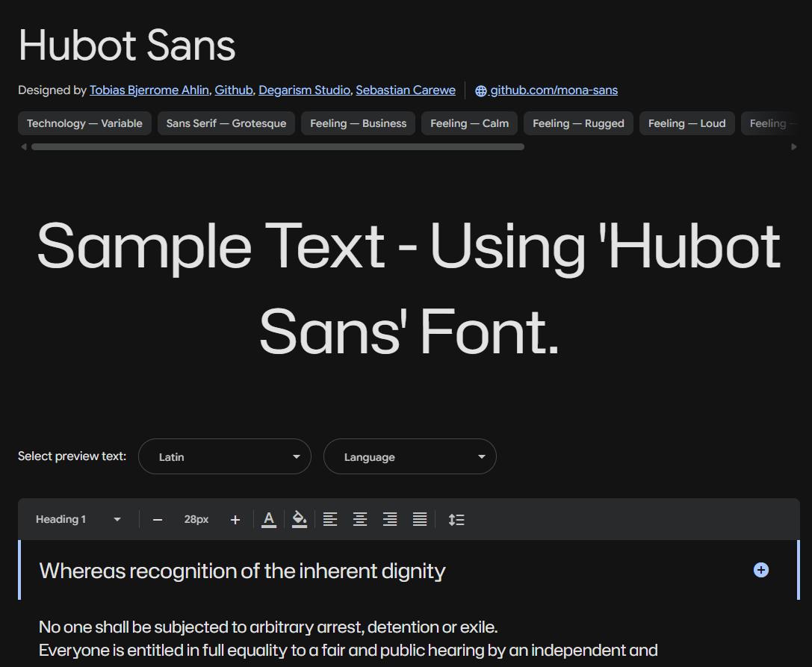Select the Technology — Variable tag
812x667 pixels.
click(84, 123)
